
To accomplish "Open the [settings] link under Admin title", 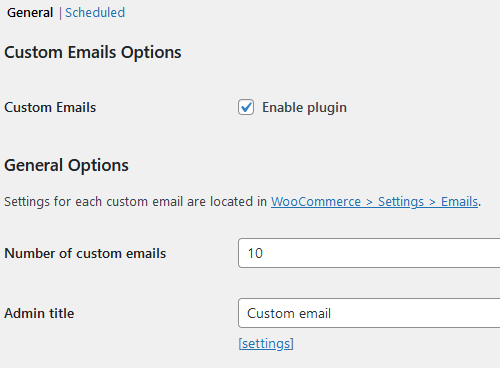I will tap(266, 344).
